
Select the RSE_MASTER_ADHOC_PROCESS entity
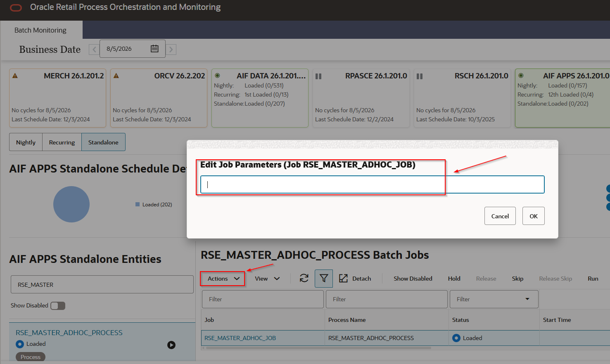[69, 333]
